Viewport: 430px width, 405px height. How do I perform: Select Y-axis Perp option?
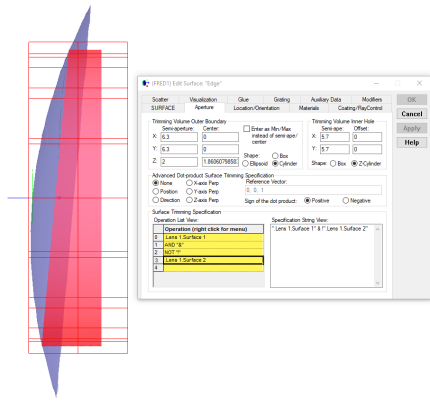click(x=189, y=191)
